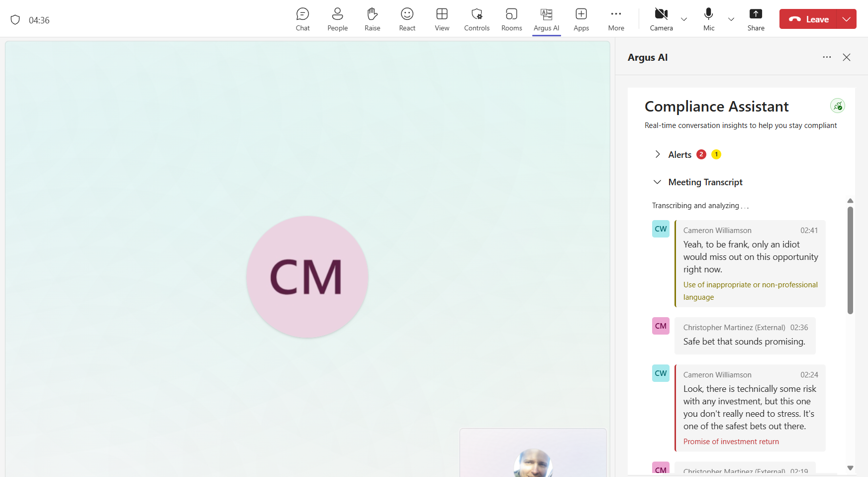Open camera options dropdown arrow
The width and height of the screenshot is (868, 477).
pyautogui.click(x=684, y=19)
